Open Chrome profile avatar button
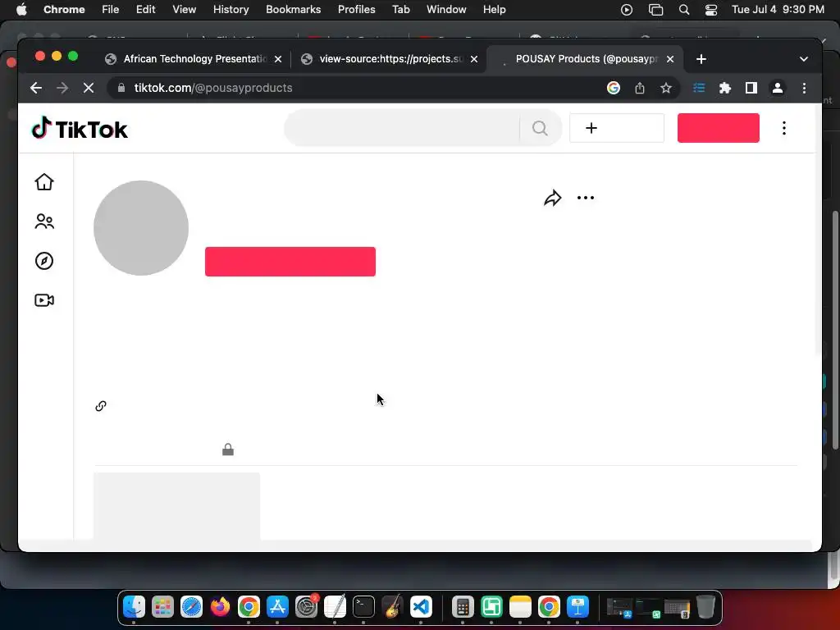 pos(778,88)
